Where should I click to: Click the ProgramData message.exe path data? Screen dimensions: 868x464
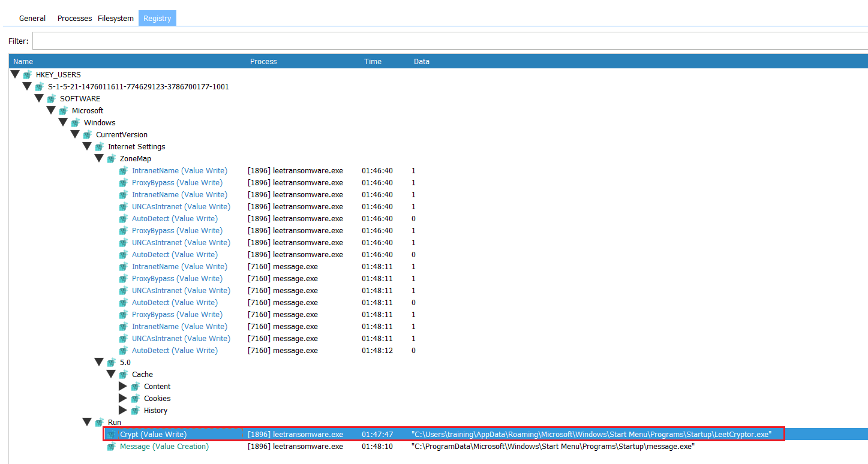[552, 446]
